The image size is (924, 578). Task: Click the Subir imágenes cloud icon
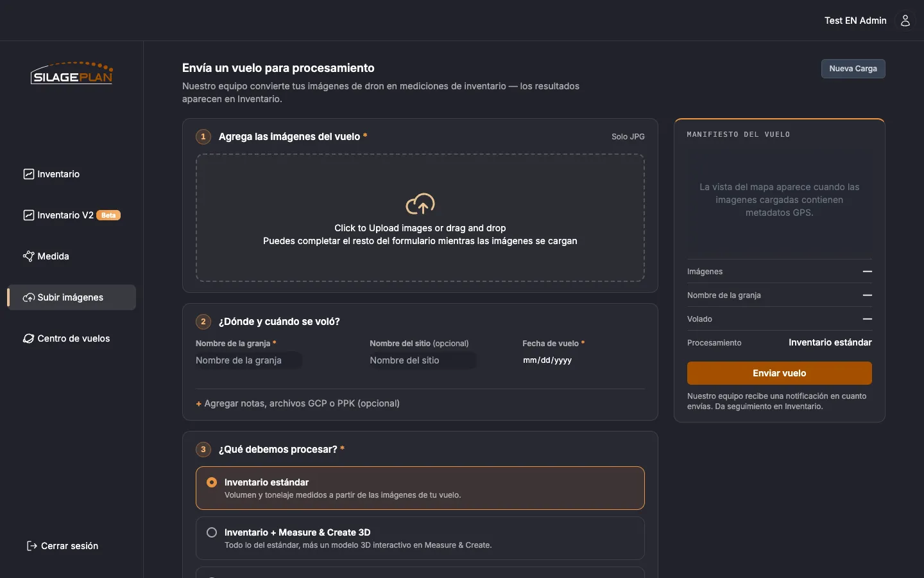[29, 297]
